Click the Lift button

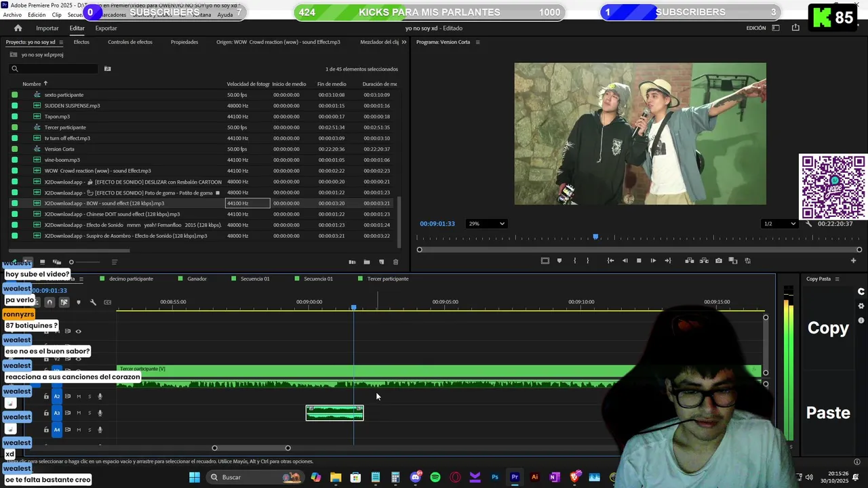(x=690, y=261)
